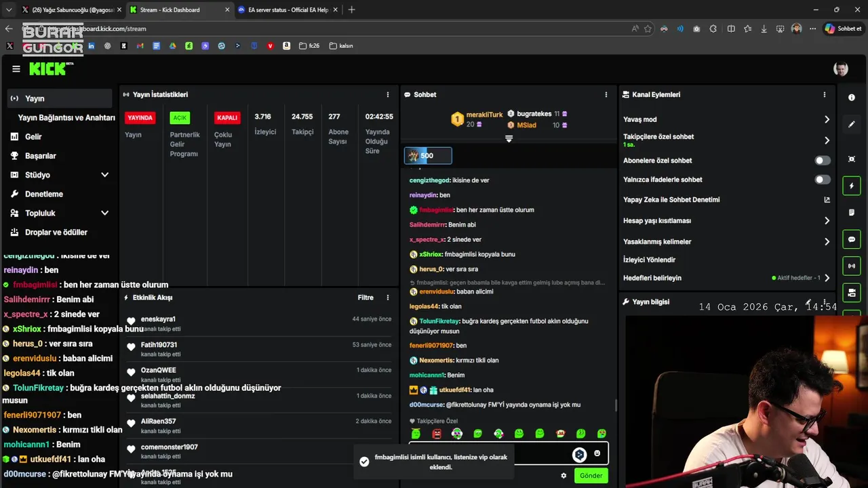Expand the Topluluk sidebar section
868x488 pixels.
(104, 213)
